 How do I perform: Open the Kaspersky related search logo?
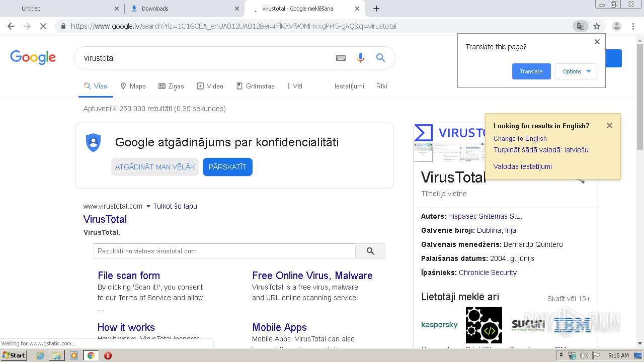(439, 325)
